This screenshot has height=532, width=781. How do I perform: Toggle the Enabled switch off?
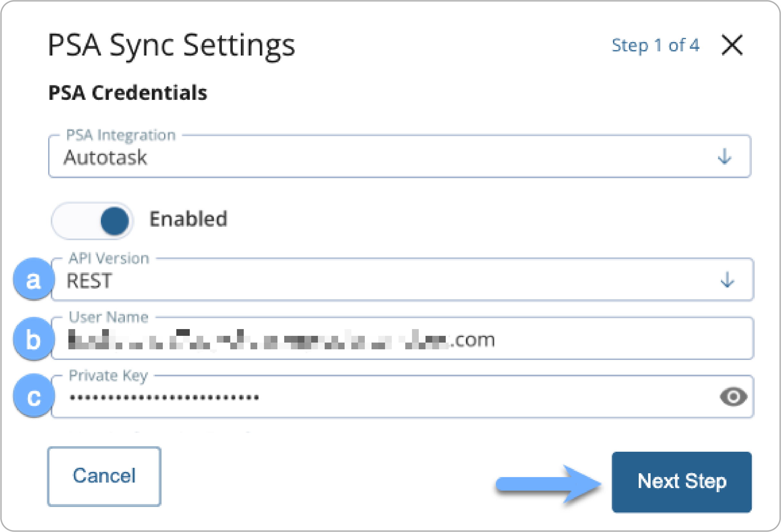pyautogui.click(x=92, y=221)
